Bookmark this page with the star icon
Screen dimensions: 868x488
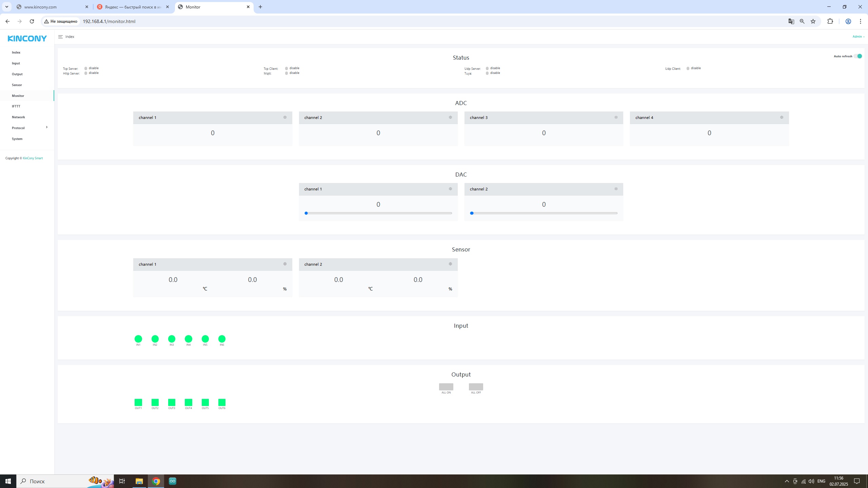pyautogui.click(x=813, y=21)
